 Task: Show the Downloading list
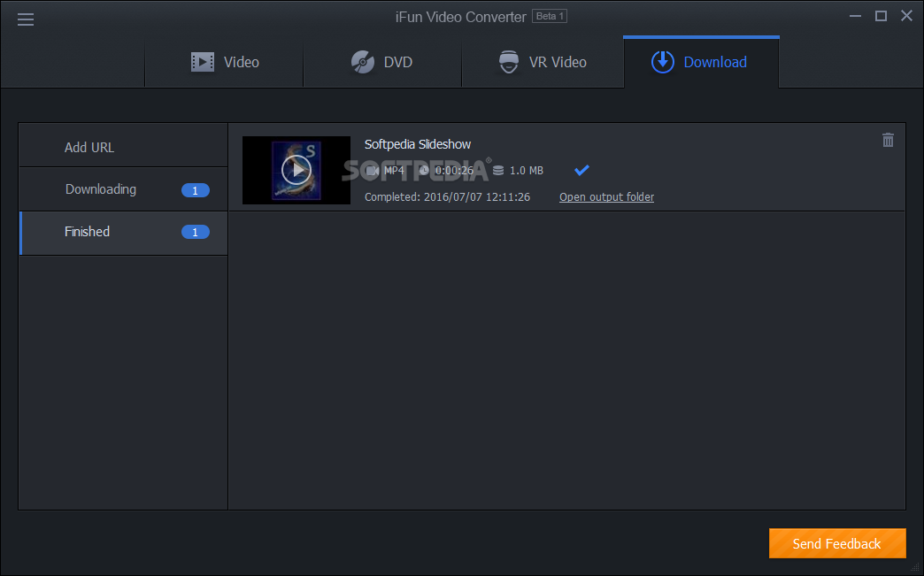[123, 189]
